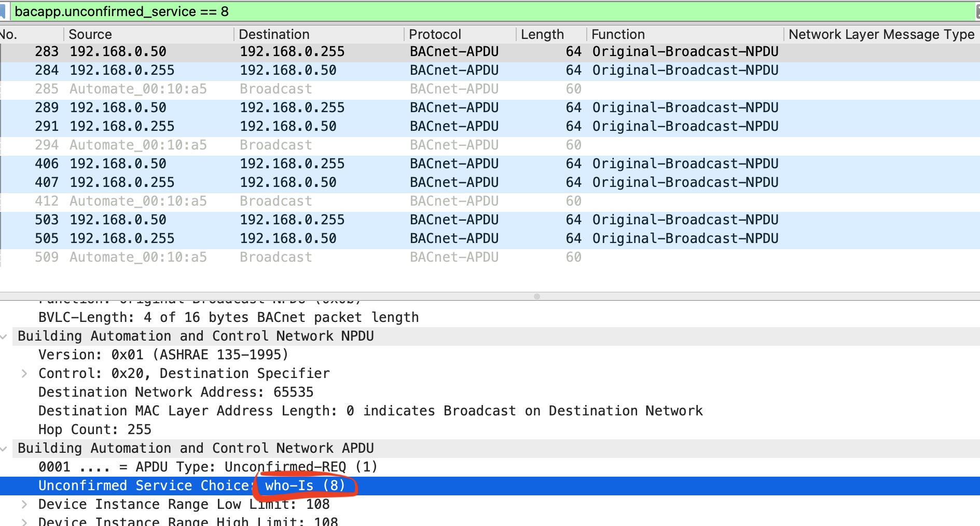This screenshot has width=980, height=526.
Task: Click the Protocol column header
Action: [435, 34]
